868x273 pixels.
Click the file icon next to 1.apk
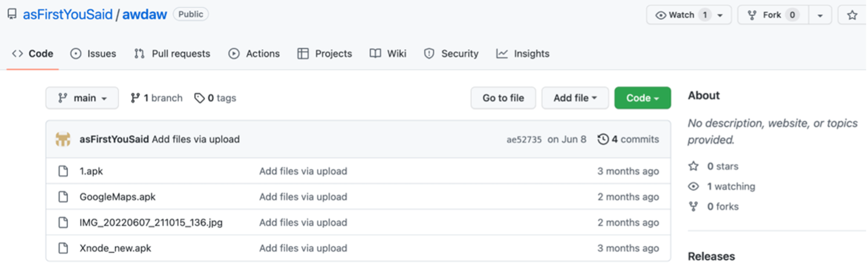tap(63, 171)
